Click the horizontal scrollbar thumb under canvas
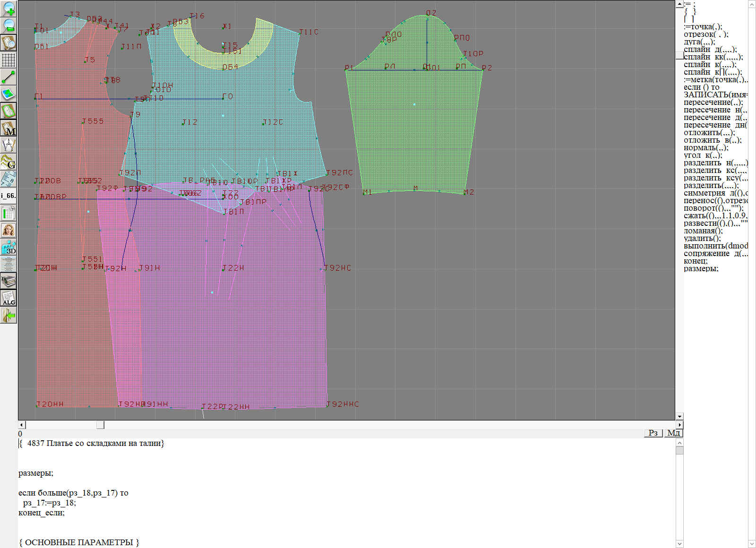Screen dimensions: 756x548 tap(100, 425)
